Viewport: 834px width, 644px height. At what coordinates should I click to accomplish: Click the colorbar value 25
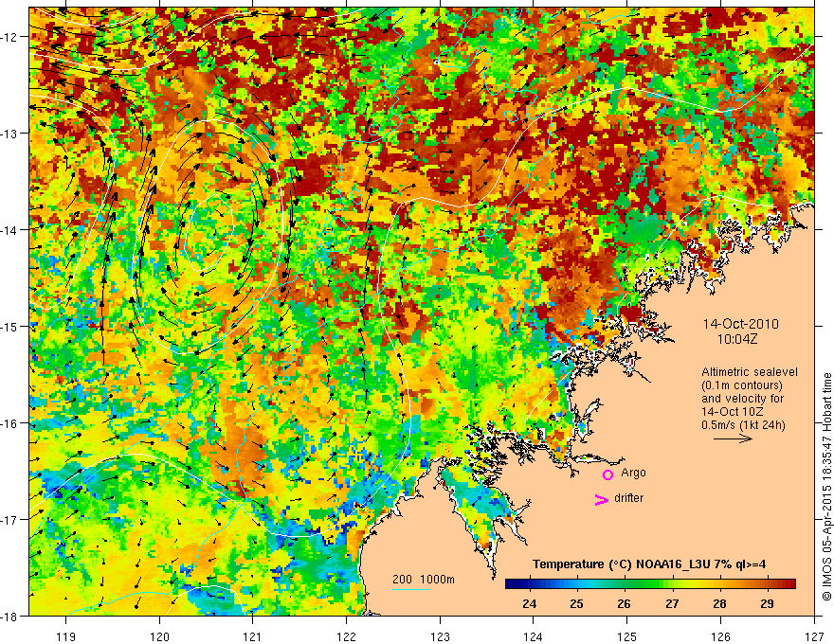pos(576,603)
